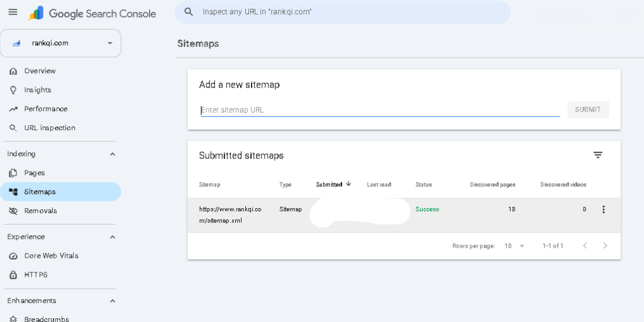The width and height of the screenshot is (644, 322).
Task: Sort table by Status column
Action: click(423, 185)
